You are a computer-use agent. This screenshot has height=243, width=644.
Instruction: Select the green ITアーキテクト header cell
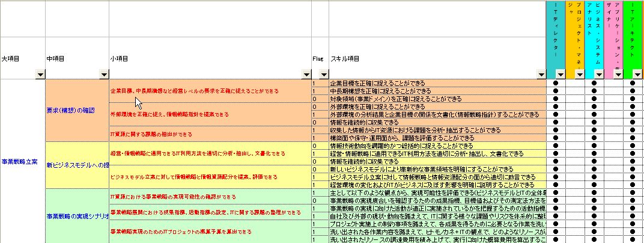[633, 40]
